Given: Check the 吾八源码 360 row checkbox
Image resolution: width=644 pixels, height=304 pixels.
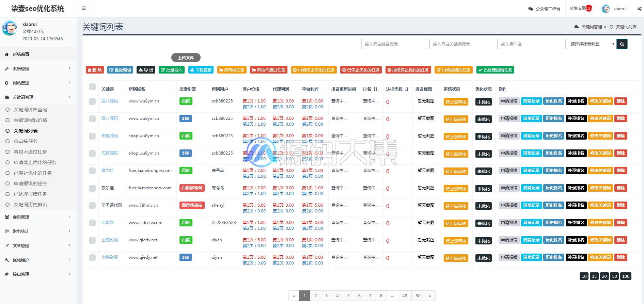Looking at the screenshot, I should [92, 119].
